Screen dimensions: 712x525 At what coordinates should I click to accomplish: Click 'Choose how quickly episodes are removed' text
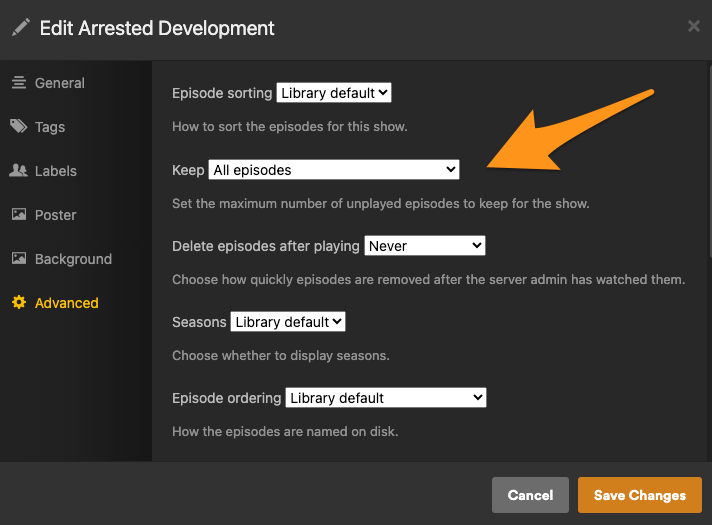click(x=429, y=279)
